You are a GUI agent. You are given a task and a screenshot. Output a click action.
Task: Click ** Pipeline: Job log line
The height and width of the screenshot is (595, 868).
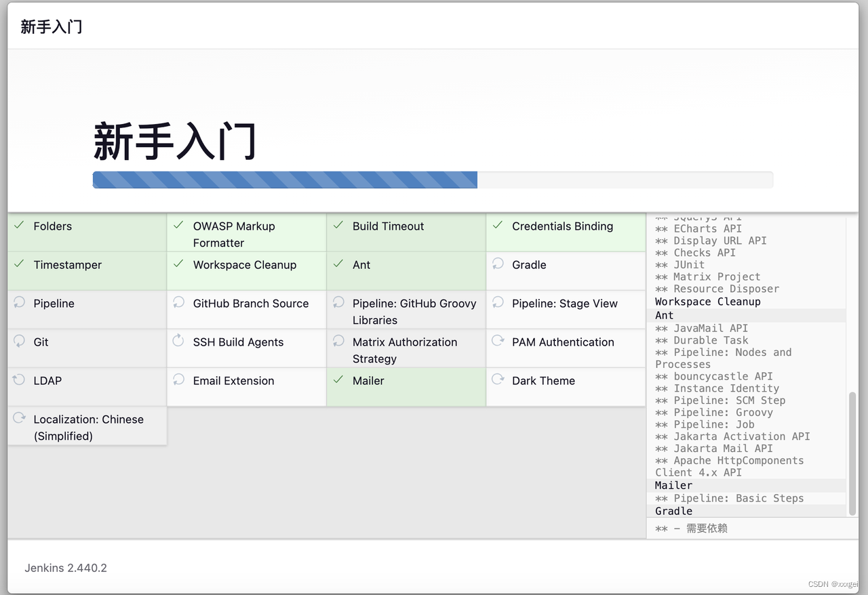pyautogui.click(x=705, y=424)
